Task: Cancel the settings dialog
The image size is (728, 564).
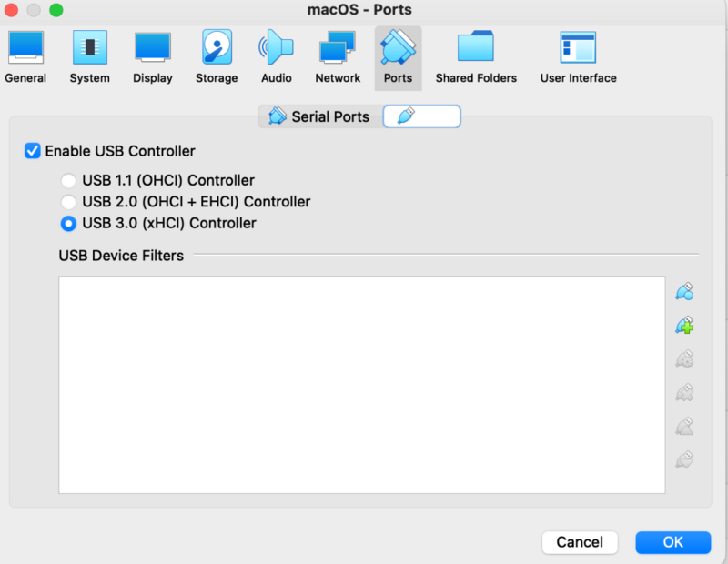Action: 580,542
